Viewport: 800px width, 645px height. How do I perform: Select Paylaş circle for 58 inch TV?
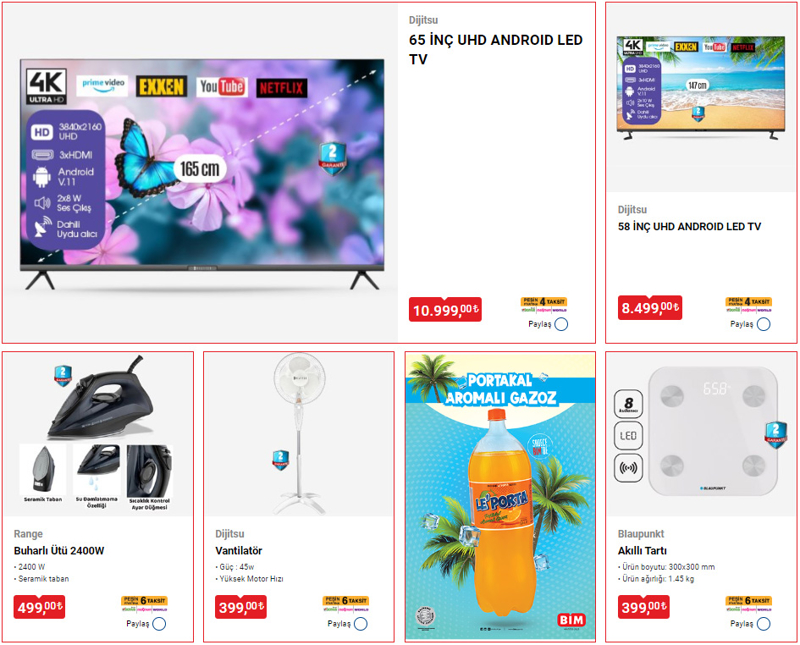tap(763, 324)
